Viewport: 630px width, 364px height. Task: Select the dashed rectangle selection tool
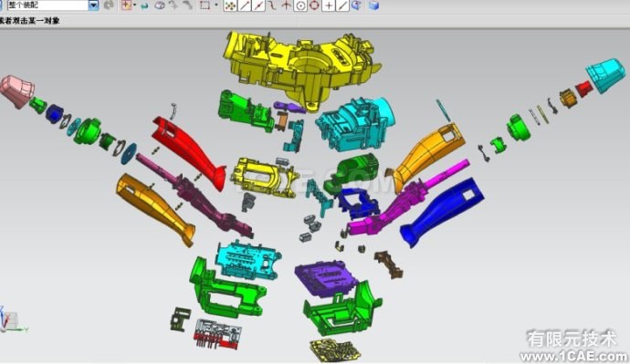[x=205, y=5]
